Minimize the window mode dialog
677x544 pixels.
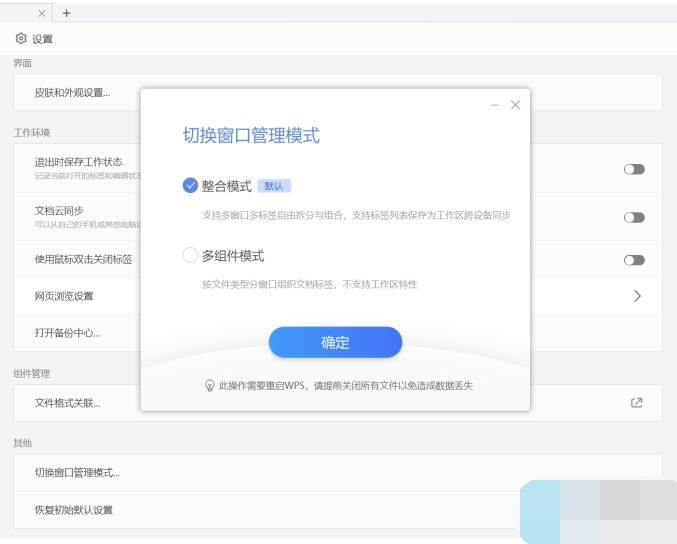coord(495,105)
